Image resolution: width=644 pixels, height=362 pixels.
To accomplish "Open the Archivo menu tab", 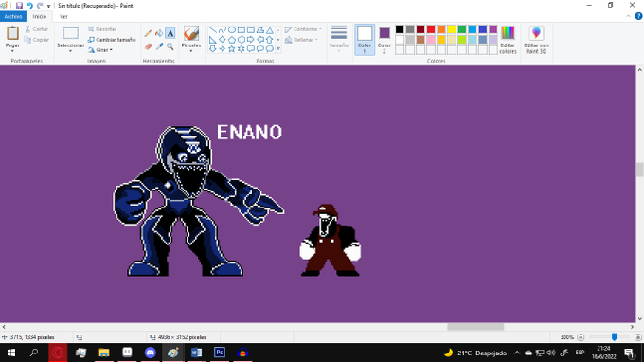I will click(13, 16).
